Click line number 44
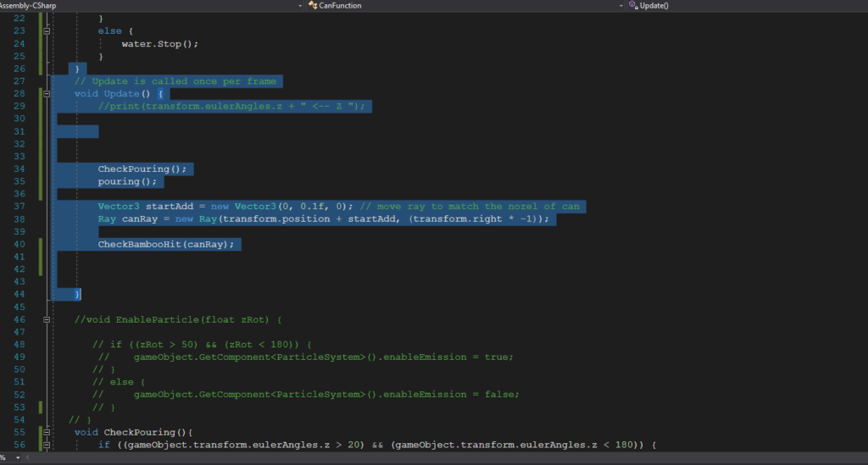This screenshot has height=465, width=868. point(19,294)
